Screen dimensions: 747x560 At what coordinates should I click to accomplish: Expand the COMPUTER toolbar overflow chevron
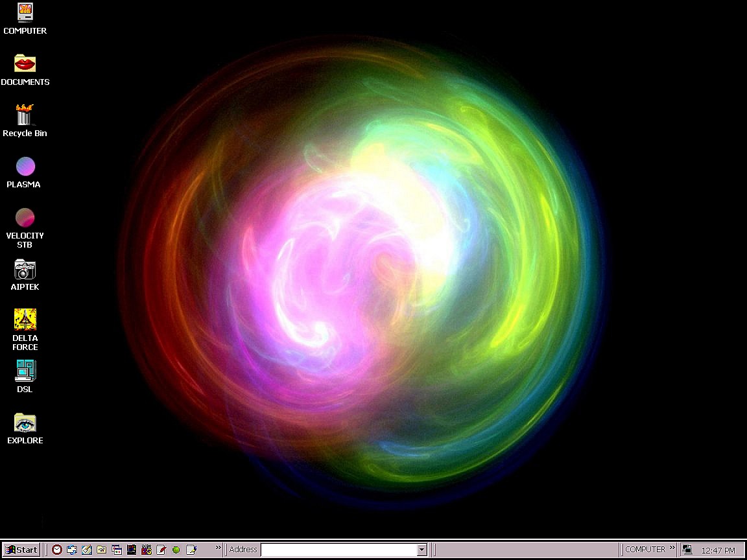coord(672,548)
